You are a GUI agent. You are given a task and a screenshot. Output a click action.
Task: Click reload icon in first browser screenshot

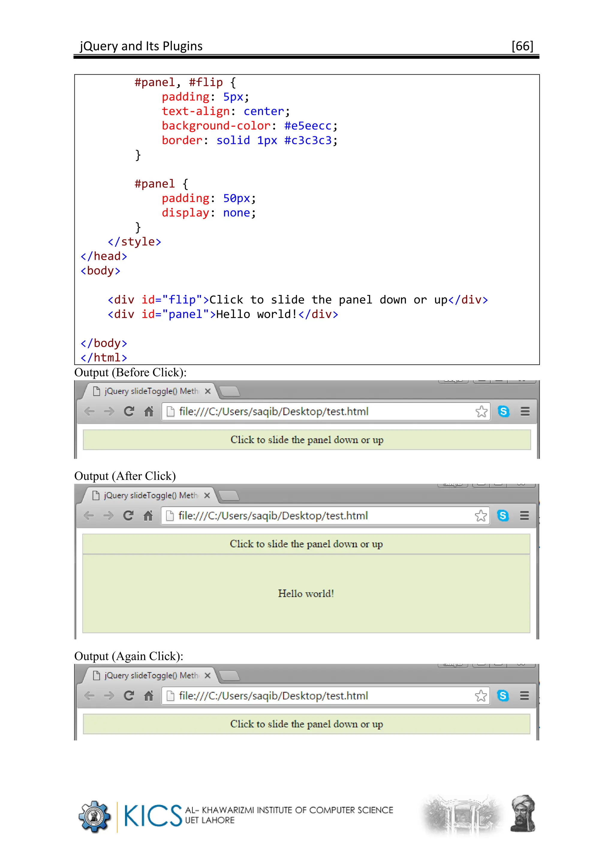[129, 411]
